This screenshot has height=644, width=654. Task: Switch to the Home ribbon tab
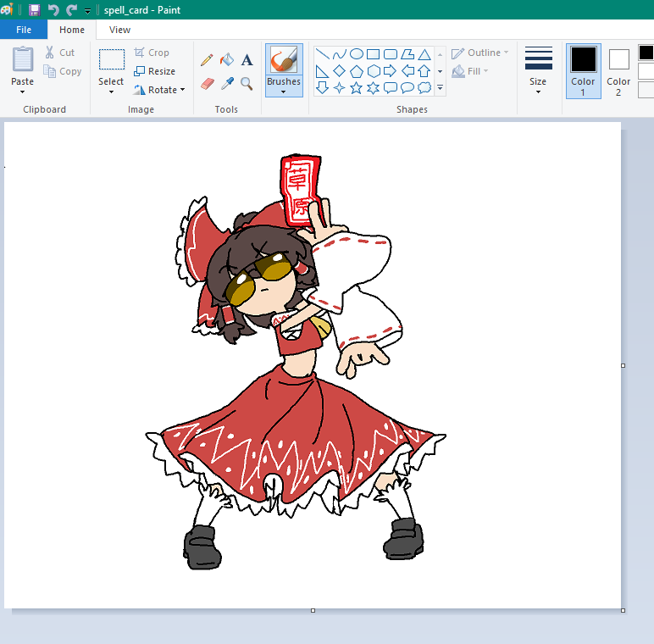click(x=72, y=30)
